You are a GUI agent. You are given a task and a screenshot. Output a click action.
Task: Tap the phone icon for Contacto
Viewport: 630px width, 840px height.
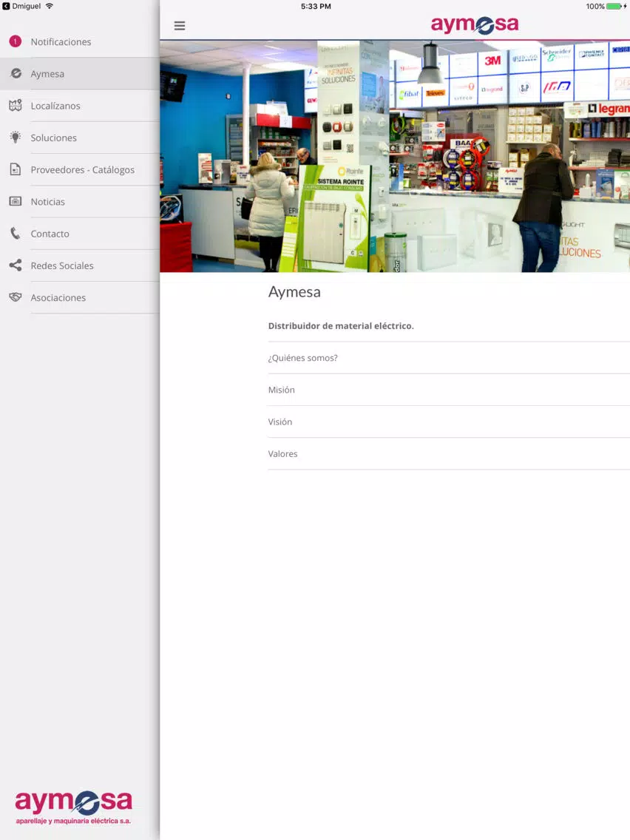pyautogui.click(x=16, y=234)
